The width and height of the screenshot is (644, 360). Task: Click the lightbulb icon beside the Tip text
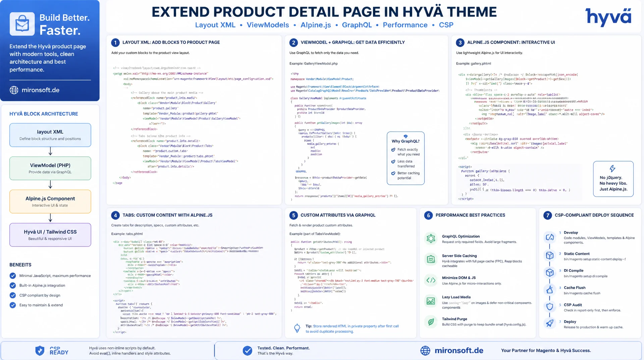coord(297,328)
